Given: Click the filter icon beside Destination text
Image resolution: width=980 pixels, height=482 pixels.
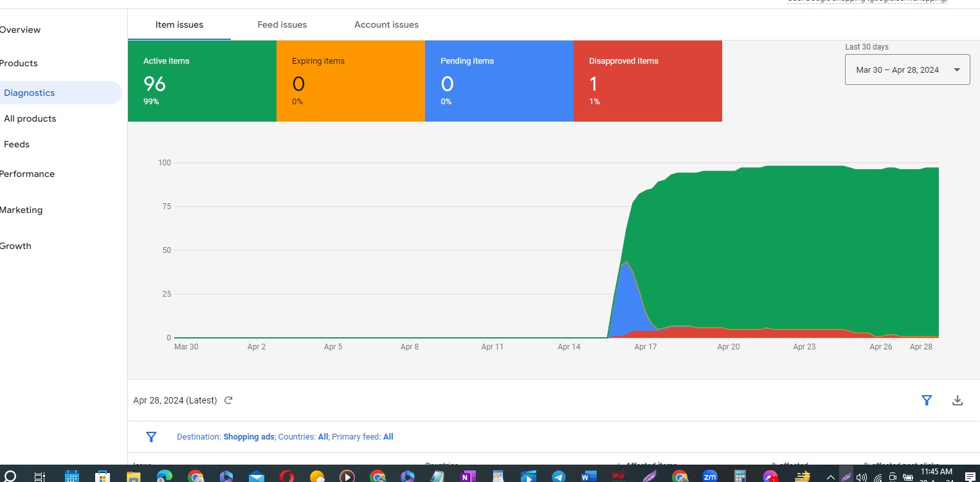Looking at the screenshot, I should point(151,437).
